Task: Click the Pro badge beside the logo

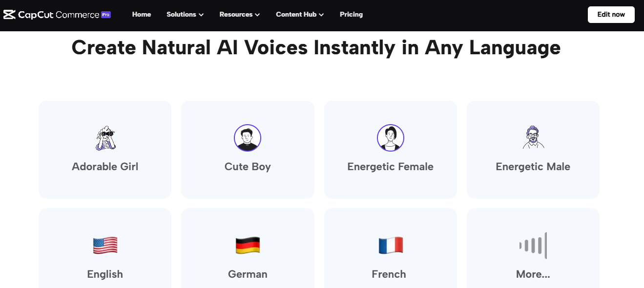Action: point(106,15)
